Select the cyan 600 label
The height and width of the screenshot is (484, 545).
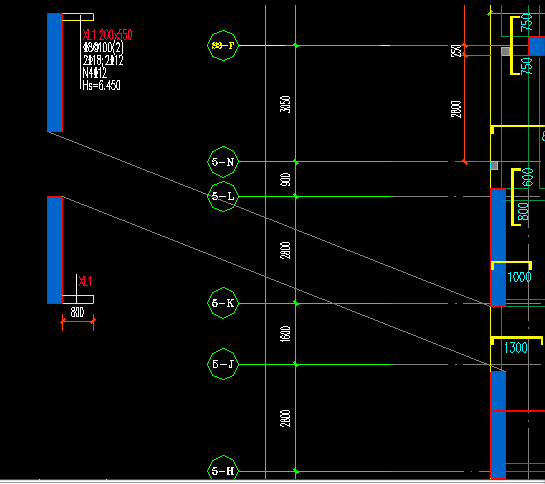528,177
